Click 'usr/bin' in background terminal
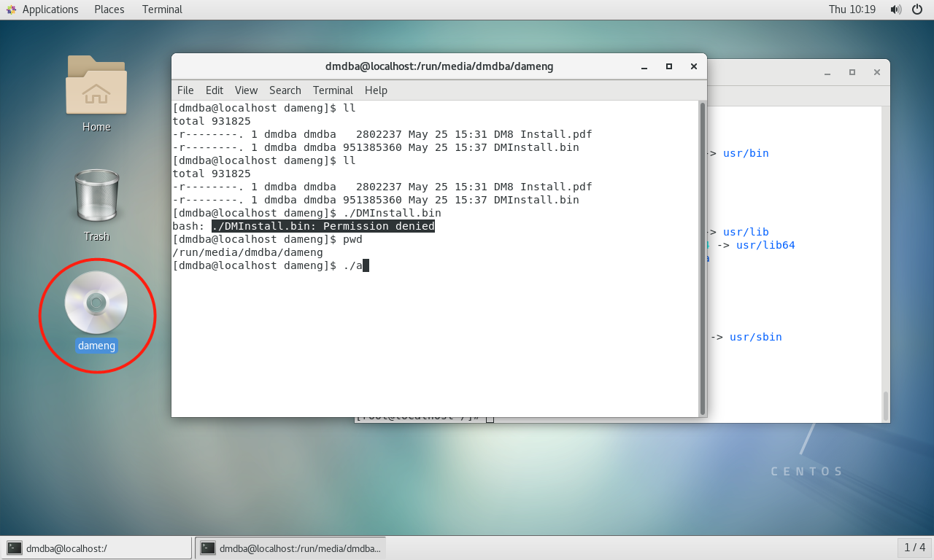The image size is (934, 560). coord(746,153)
